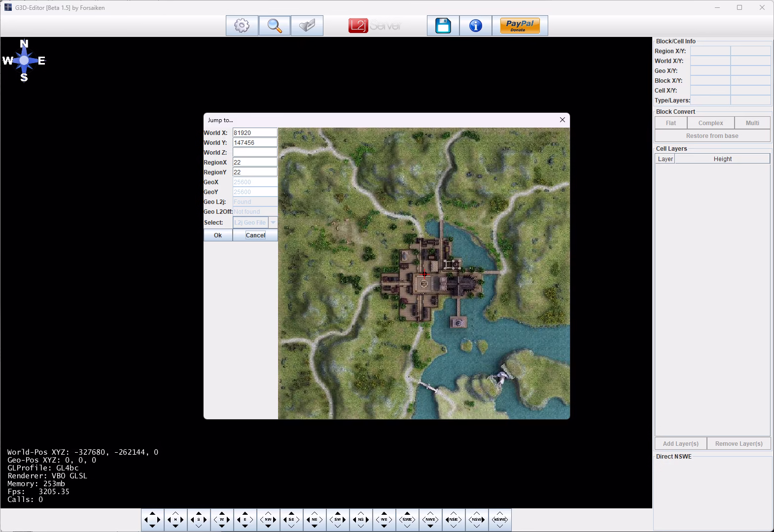
Task: Open the blue info icon
Action: coord(475,26)
